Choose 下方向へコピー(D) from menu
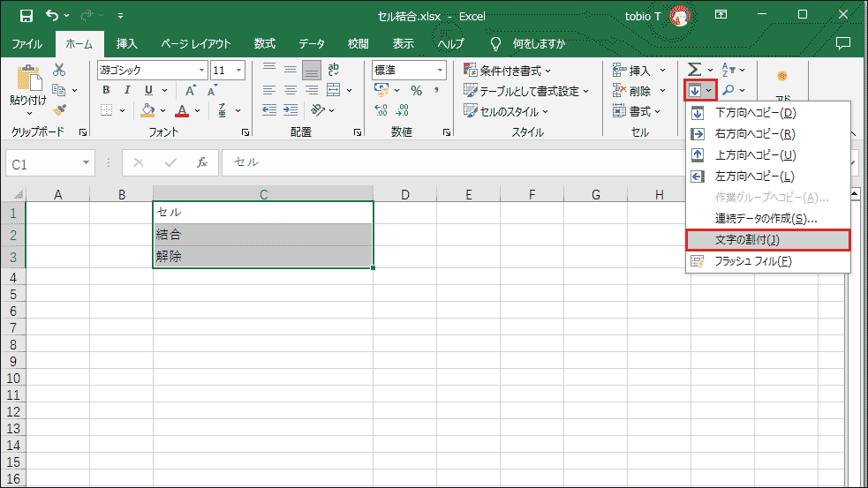Screen dimensions: 868x488 (x=768, y=113)
